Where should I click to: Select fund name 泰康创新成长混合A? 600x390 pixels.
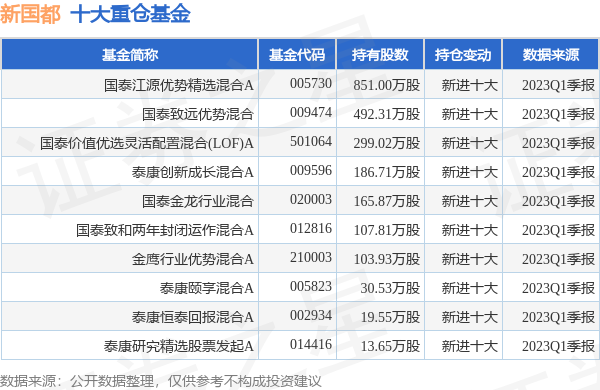(x=193, y=172)
